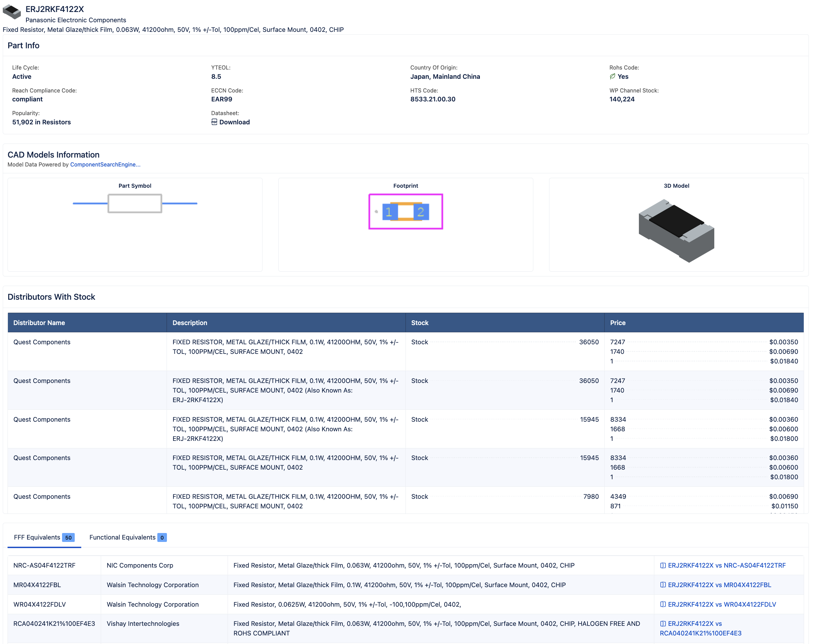Viewport: 813px width, 644px height.
Task: Click the part number title ERJ2RKF4122X
Action: coord(55,9)
